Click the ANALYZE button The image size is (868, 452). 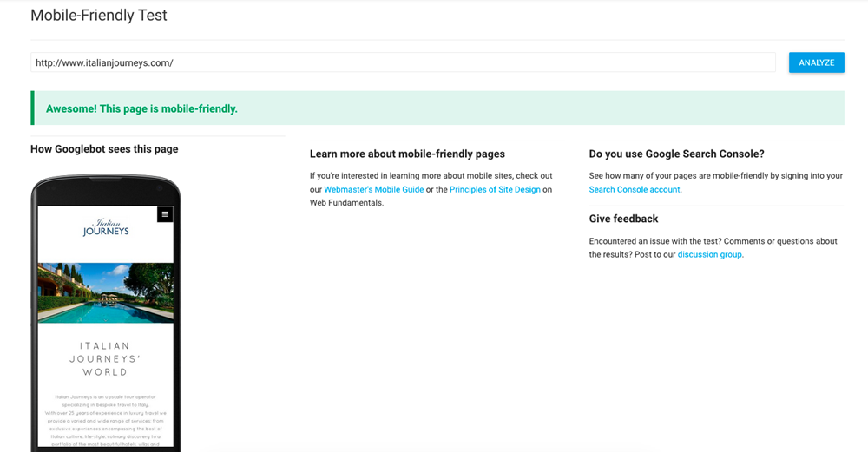[817, 62]
